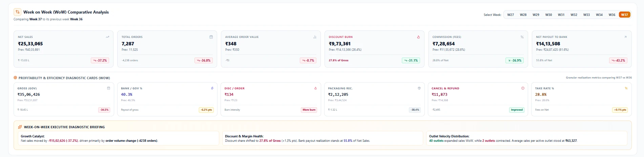Click the Gross GOV value ₹35,06,426
644x157 pixels.
(29, 94)
